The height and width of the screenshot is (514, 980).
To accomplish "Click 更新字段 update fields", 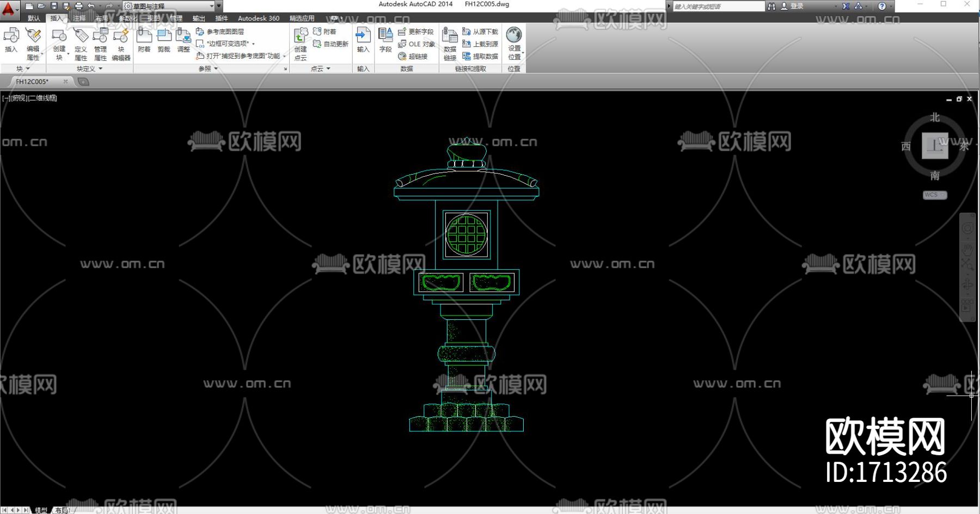I will 416,32.
